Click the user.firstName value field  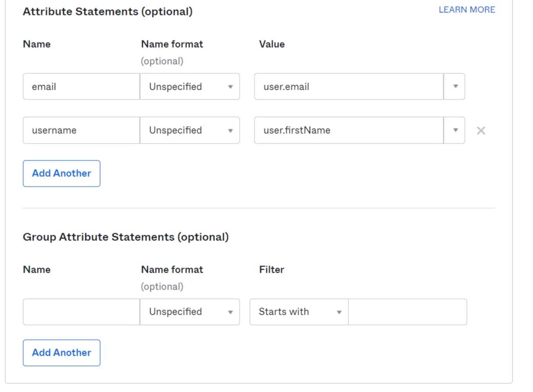[x=349, y=131]
